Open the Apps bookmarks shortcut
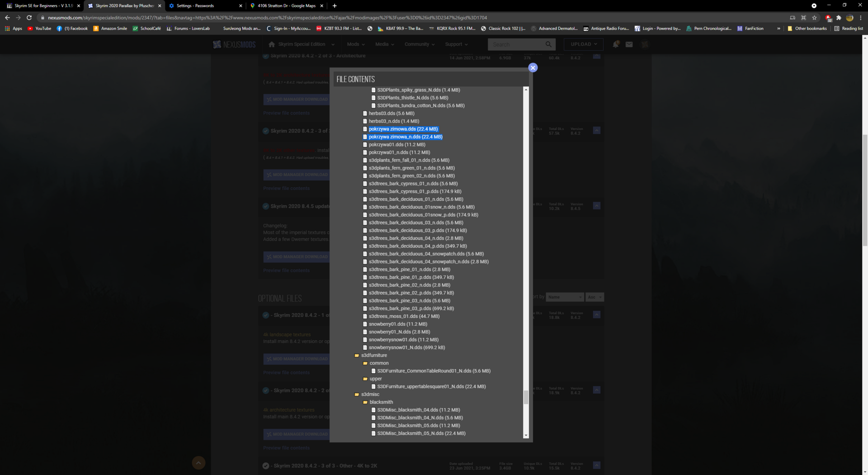This screenshot has width=868, height=475. (14, 28)
